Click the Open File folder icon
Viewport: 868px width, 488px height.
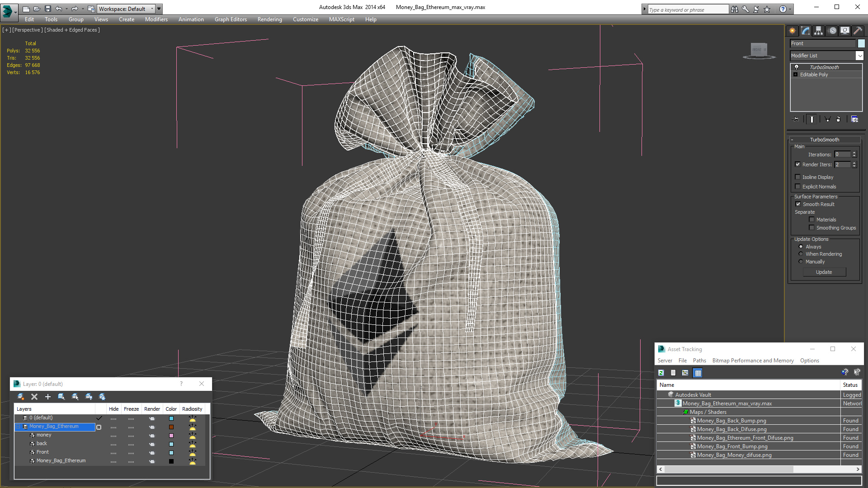click(37, 9)
